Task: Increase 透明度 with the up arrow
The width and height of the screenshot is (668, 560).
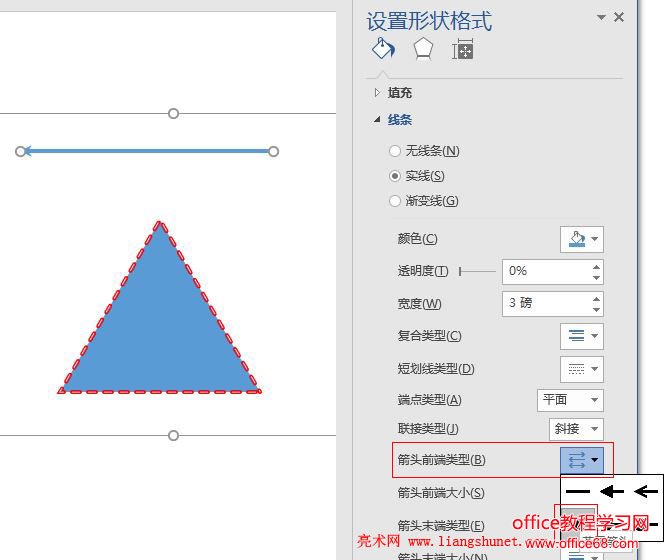Action: point(596,267)
